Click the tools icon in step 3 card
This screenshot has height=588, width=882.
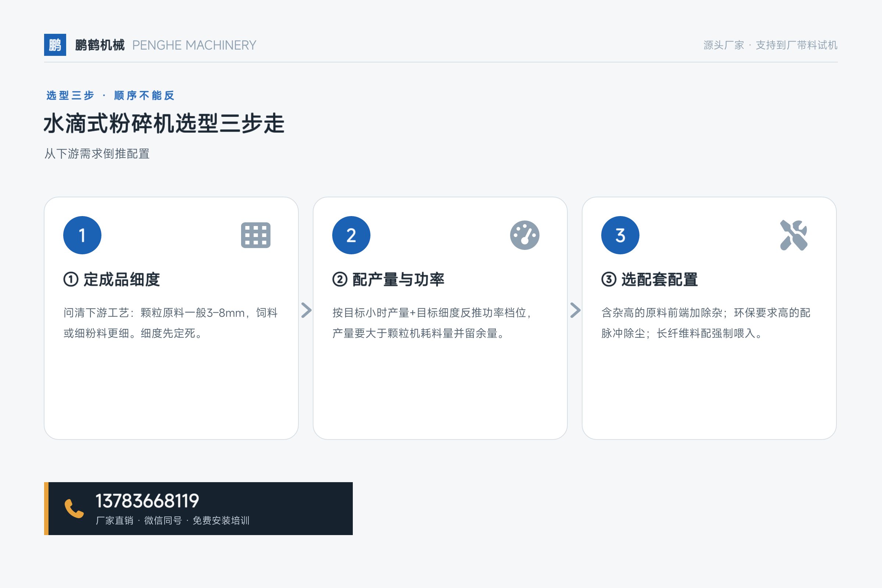[x=793, y=235]
